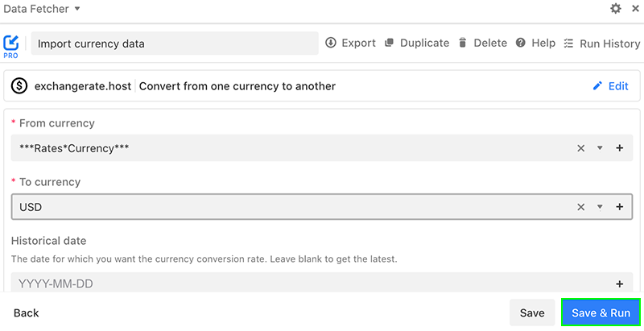The height and width of the screenshot is (331, 644).
Task: Click the Data Fetcher PRO logo icon
Action: [x=11, y=44]
